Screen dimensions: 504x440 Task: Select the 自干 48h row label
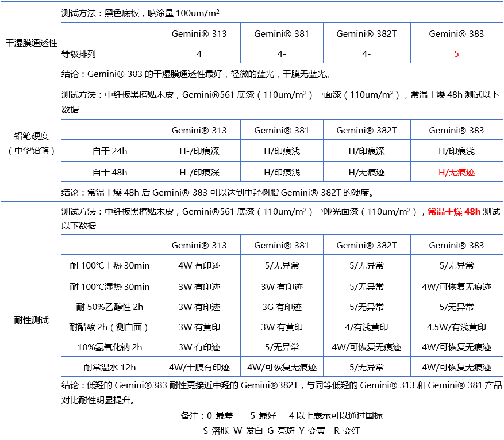tap(110, 173)
